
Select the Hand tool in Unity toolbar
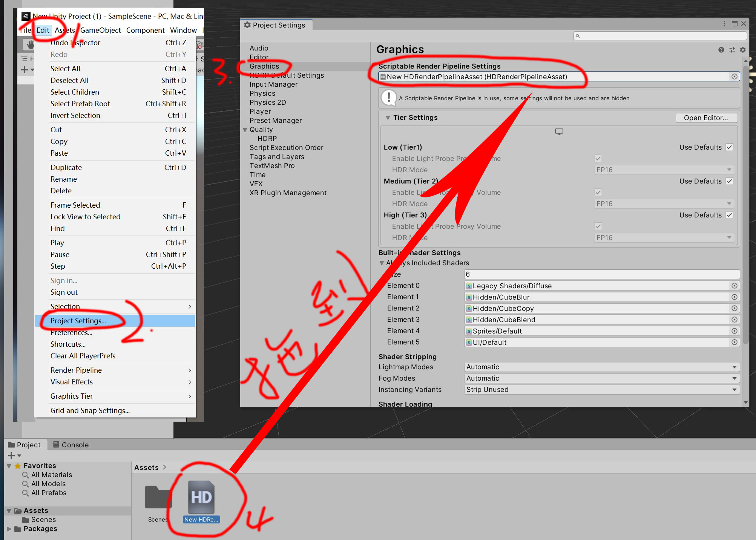tap(30, 45)
